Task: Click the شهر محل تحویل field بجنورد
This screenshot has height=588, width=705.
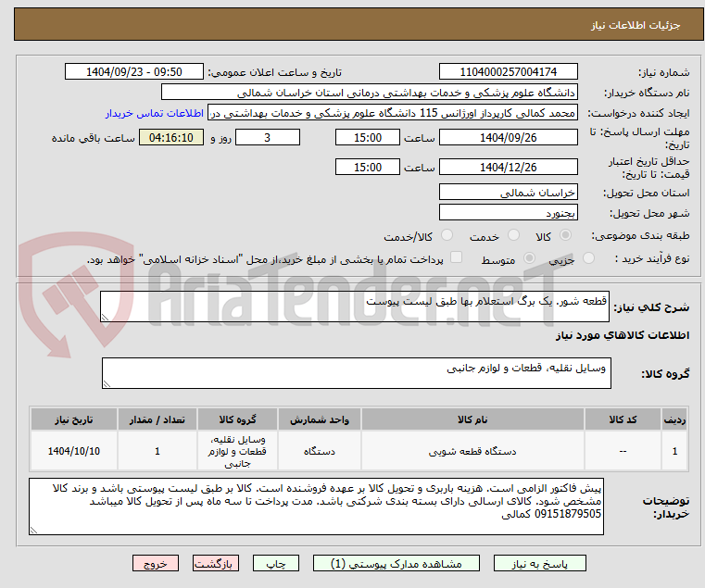Action: [x=508, y=212]
